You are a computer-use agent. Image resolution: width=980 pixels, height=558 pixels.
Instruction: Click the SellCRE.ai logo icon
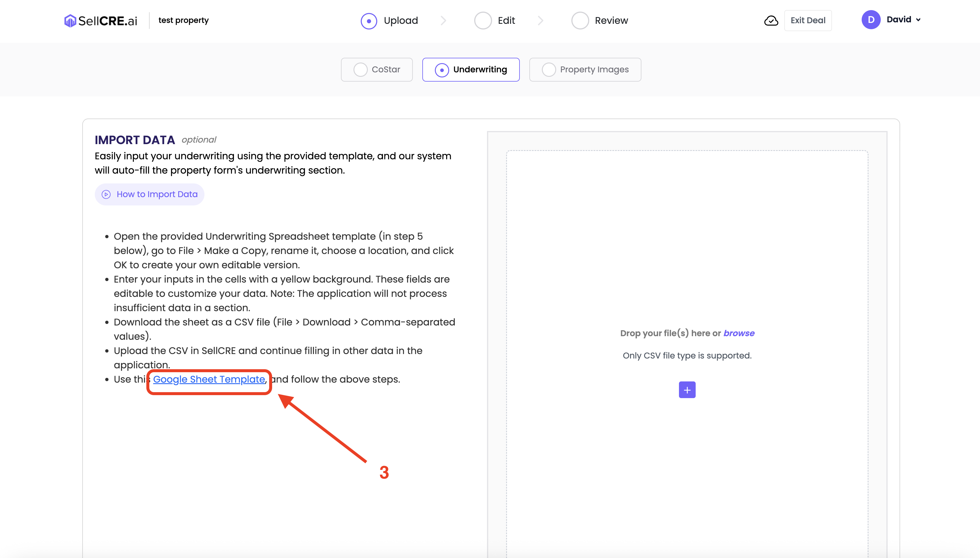pyautogui.click(x=70, y=21)
